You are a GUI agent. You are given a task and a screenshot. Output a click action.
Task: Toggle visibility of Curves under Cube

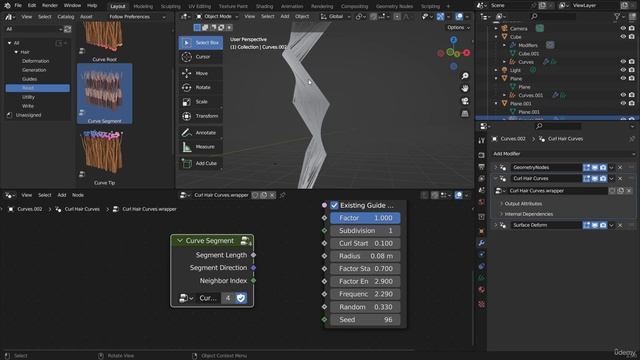623,62
